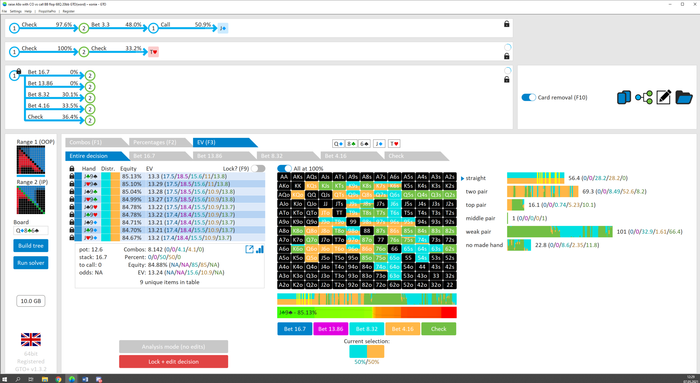Click the Q diamond board card

338,143
